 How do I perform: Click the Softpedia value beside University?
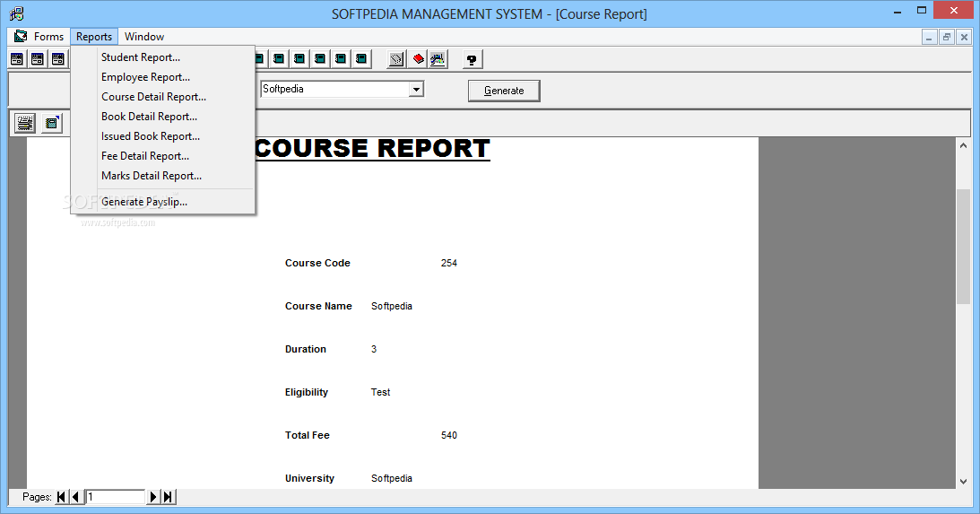pyautogui.click(x=392, y=479)
